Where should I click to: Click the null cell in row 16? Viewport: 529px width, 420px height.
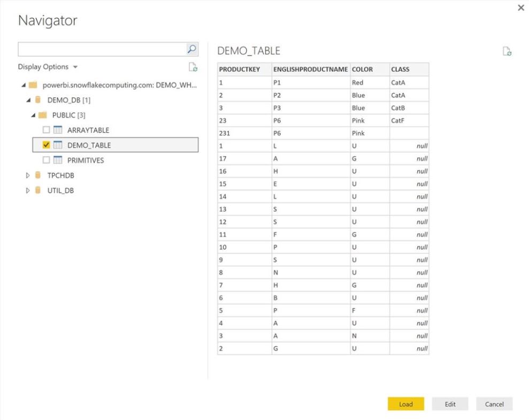tap(409, 171)
